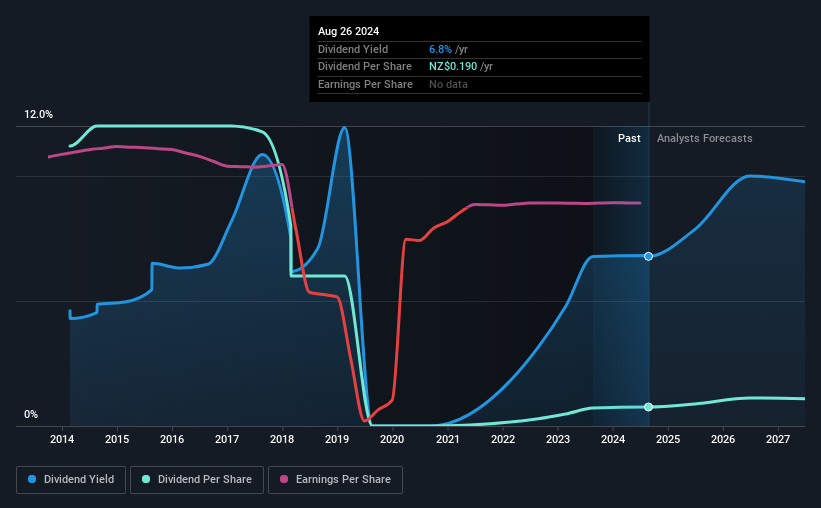Click the Analysts Forecasts label

tap(704, 138)
